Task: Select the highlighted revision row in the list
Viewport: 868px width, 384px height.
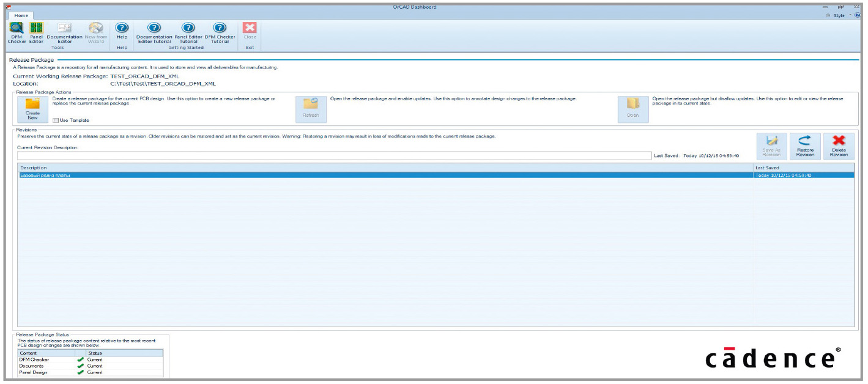Action: (385, 175)
